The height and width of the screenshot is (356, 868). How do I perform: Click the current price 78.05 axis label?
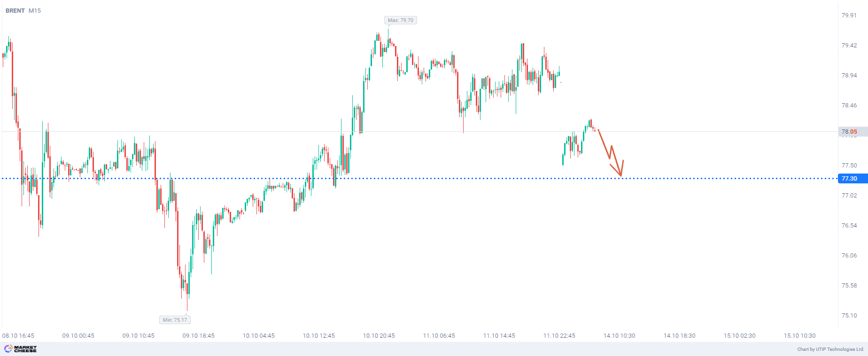[x=849, y=132]
